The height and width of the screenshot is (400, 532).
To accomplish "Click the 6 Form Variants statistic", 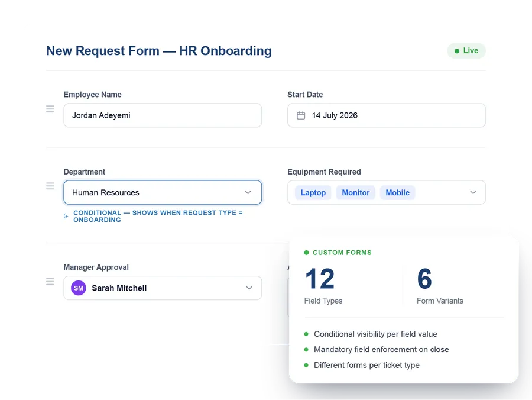I will [440, 286].
